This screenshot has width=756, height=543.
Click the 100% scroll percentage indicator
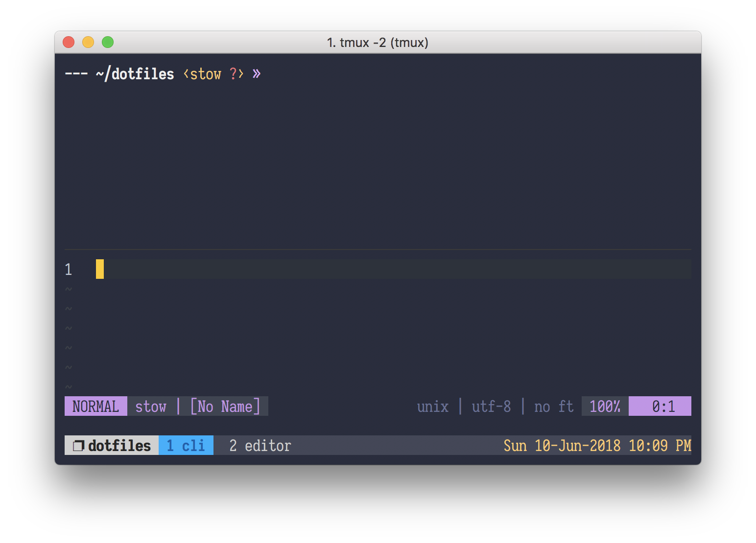click(605, 407)
